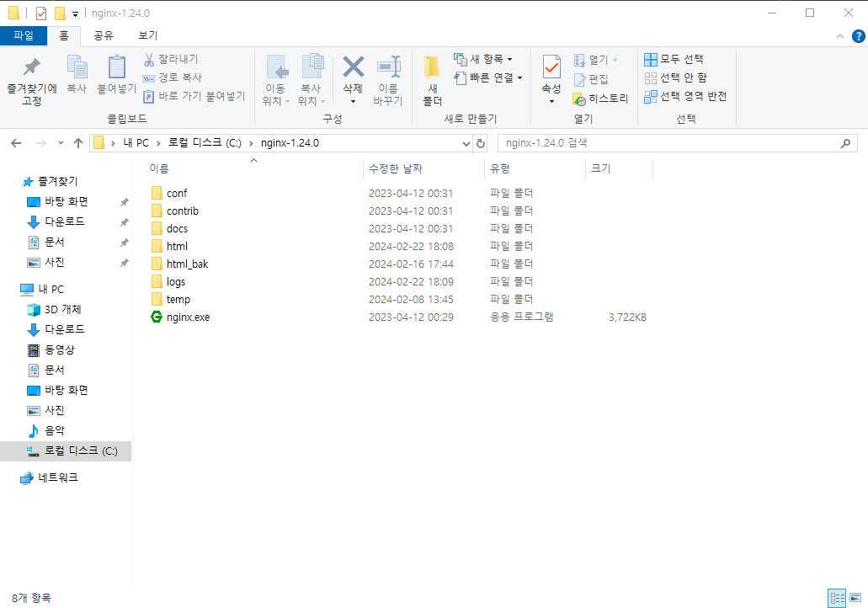Expand address bar history dropdown

click(x=466, y=143)
